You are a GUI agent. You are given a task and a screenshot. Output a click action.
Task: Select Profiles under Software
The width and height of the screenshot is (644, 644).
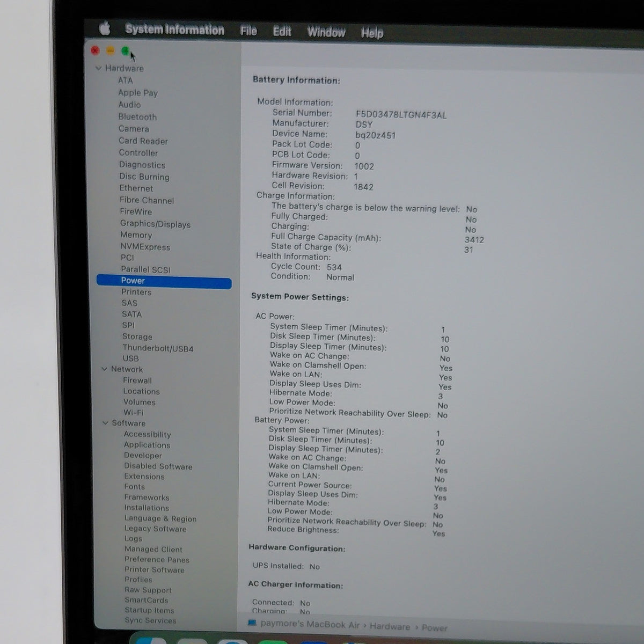[138, 580]
